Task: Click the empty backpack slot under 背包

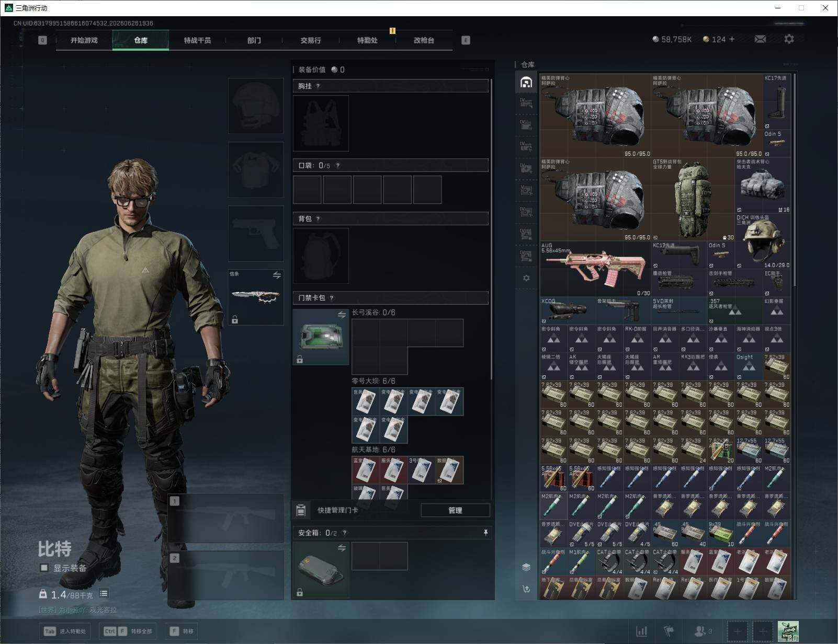Action: [321, 256]
